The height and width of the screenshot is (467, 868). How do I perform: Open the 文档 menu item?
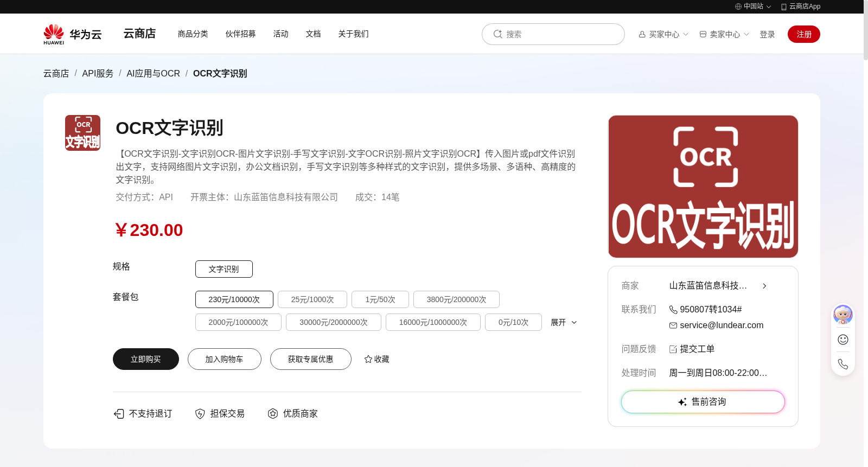coord(314,34)
